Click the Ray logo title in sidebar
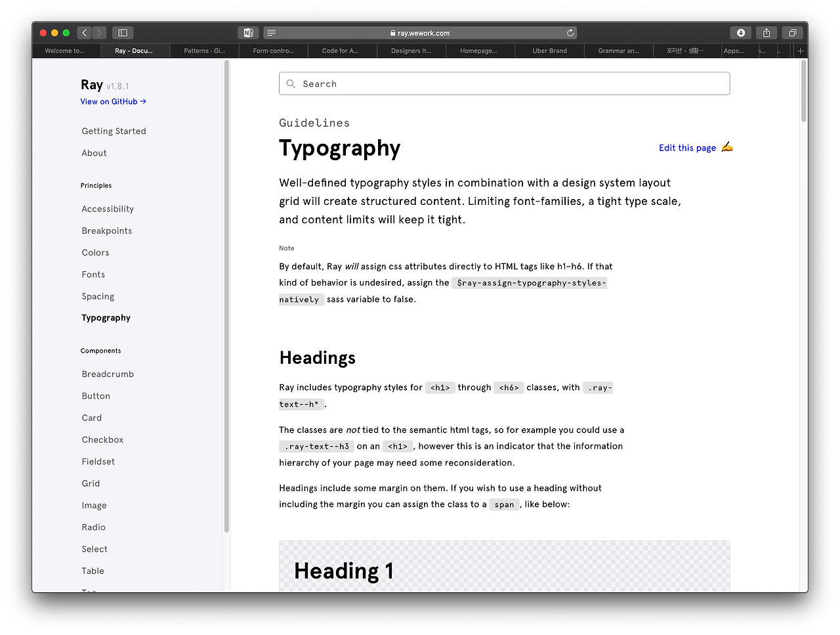 tap(92, 85)
